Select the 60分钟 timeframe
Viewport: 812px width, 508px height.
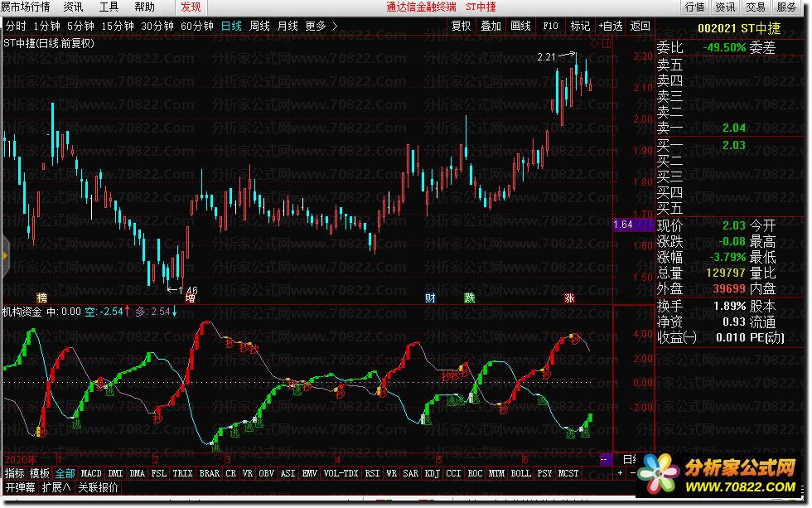[197, 26]
